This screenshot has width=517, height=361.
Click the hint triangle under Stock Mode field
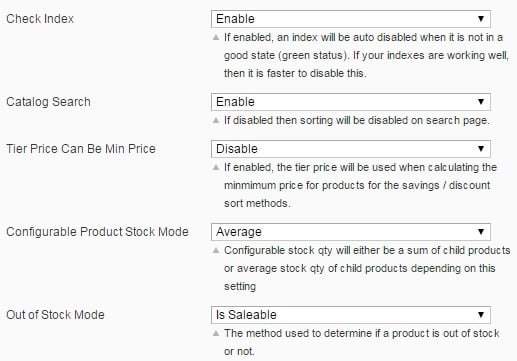(216, 250)
